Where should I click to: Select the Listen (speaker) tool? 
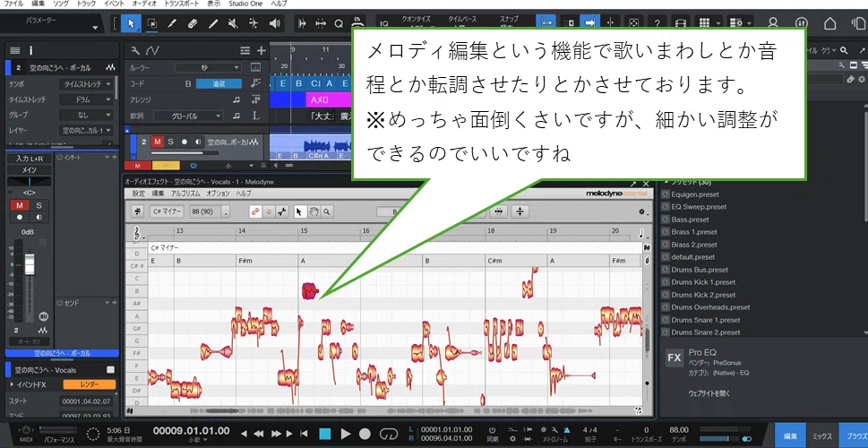(273, 23)
